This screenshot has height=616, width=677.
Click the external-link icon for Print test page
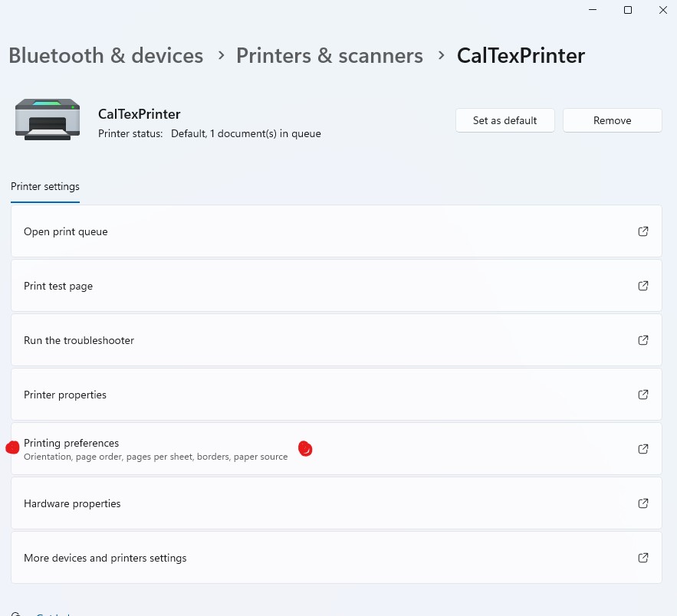tap(643, 286)
